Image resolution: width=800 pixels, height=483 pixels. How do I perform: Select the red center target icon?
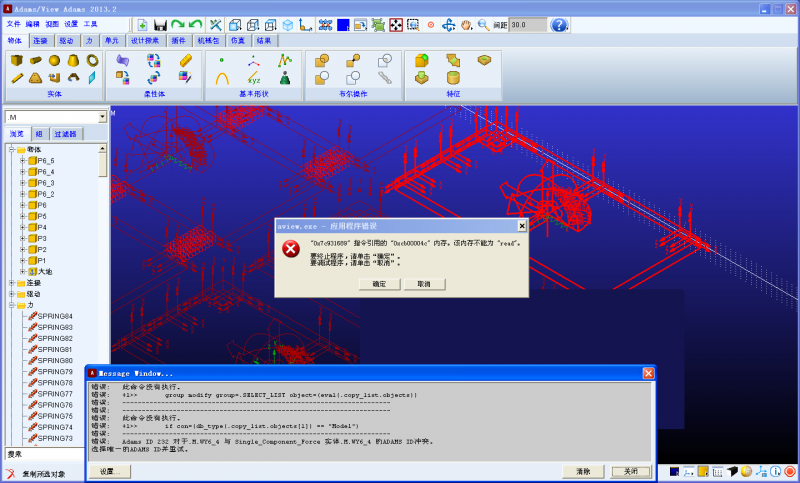pyautogui.click(x=431, y=24)
